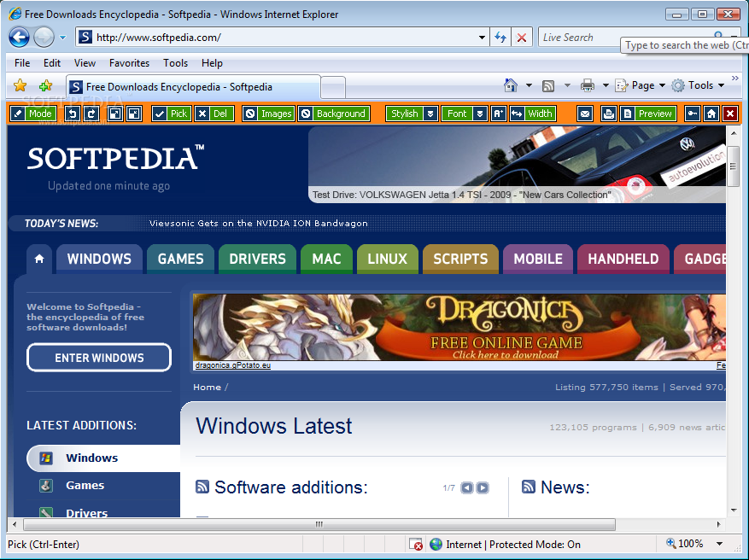749x560 pixels.
Task: Open the GAMES category tab
Action: 180,259
